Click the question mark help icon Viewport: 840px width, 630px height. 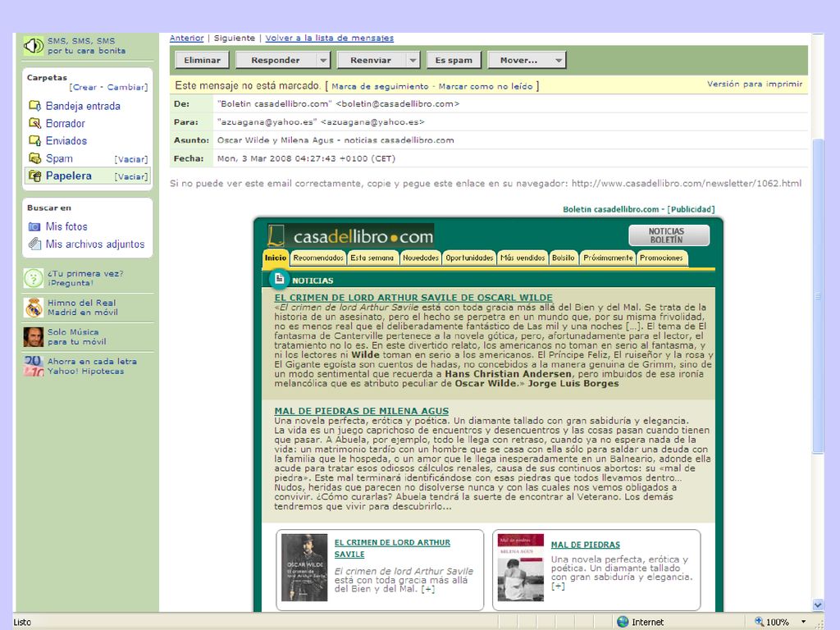coord(33,278)
